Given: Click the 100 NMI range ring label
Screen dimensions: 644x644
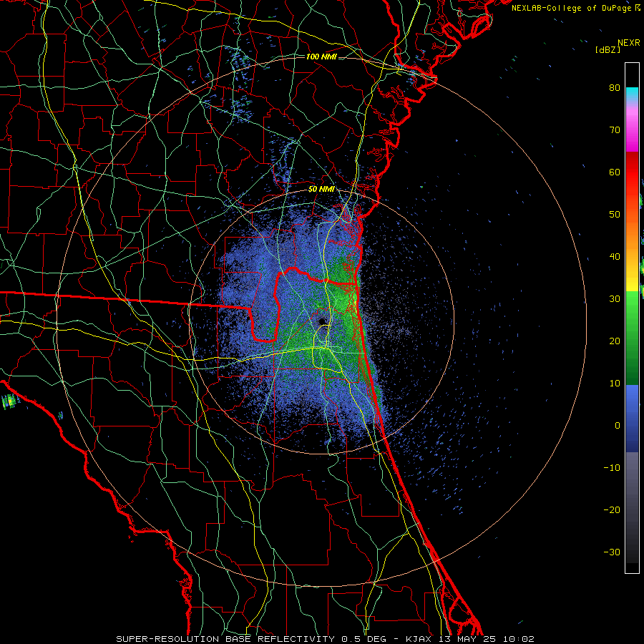Looking at the screenshot, I should [x=321, y=57].
